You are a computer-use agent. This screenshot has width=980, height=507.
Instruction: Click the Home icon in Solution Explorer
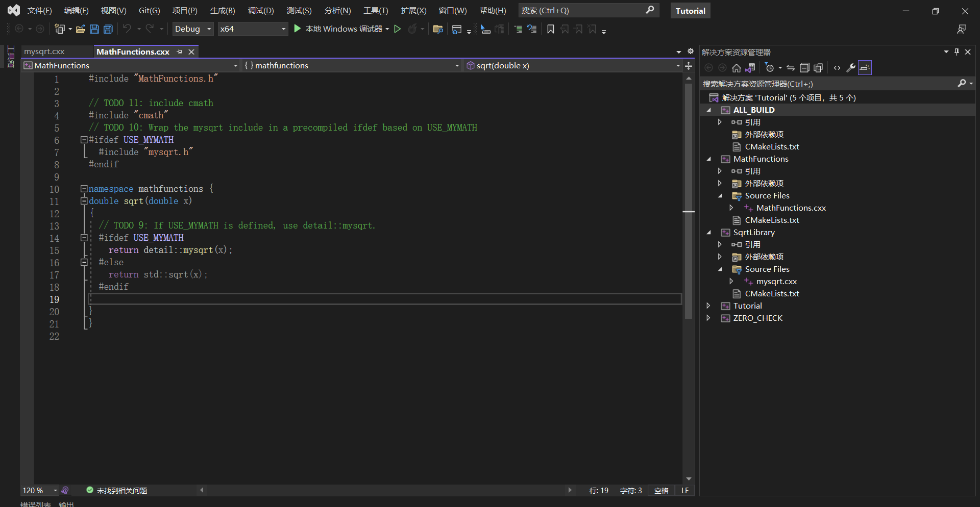pos(736,68)
